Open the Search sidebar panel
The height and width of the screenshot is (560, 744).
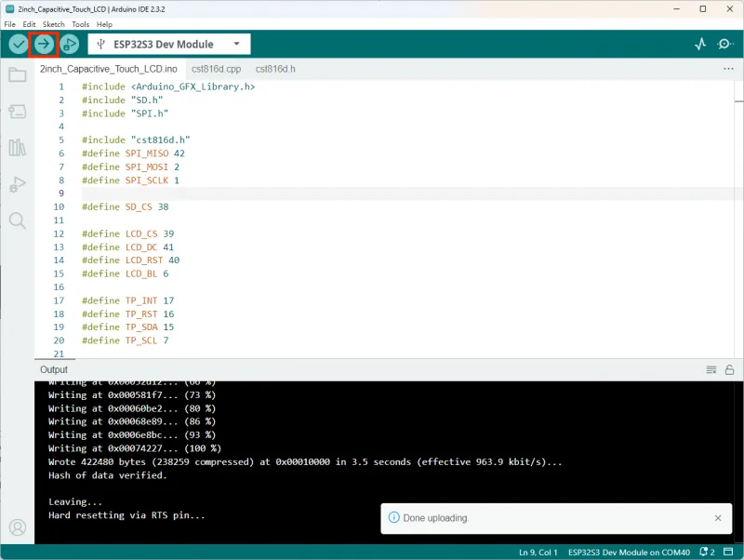coord(18,220)
